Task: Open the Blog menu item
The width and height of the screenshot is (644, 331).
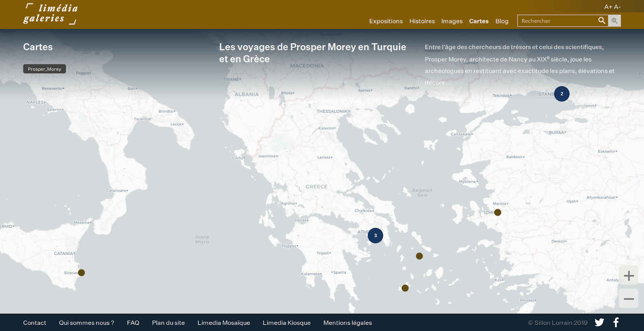Action: pyautogui.click(x=502, y=21)
